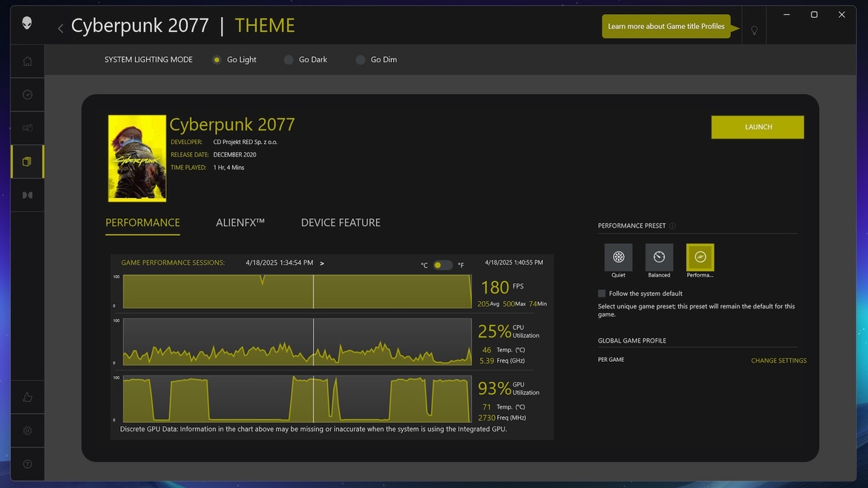The width and height of the screenshot is (868, 488).
Task: Click the CHANGE SETTINGS link
Action: click(778, 360)
